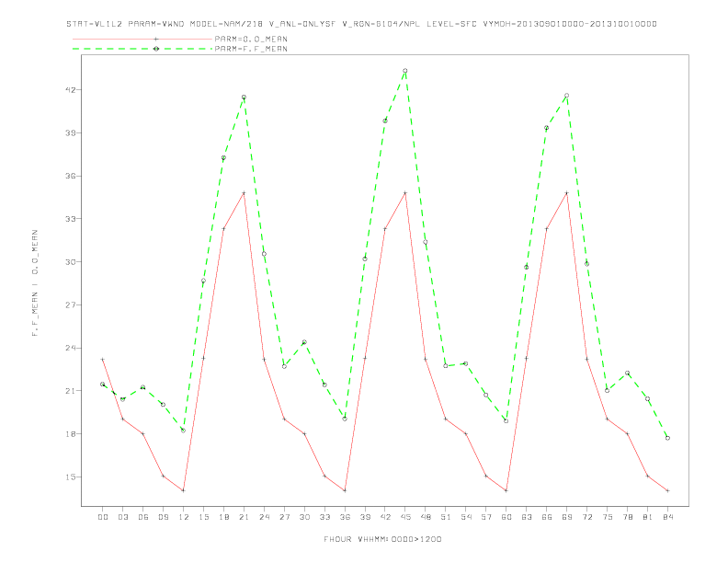Image resolution: width=728 pixels, height=563 pixels.
Task: Click green F.F_MEAN point at hour 30
Action: pyautogui.click(x=304, y=342)
